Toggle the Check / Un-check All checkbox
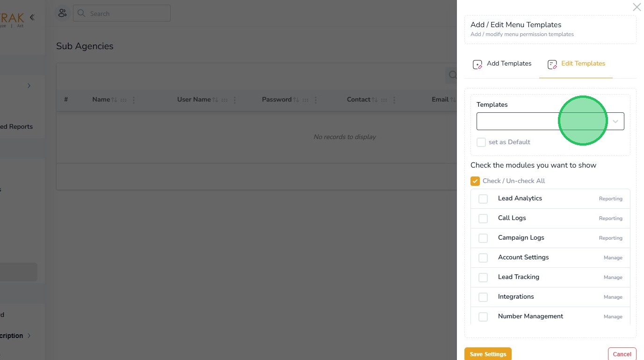 tap(475, 181)
